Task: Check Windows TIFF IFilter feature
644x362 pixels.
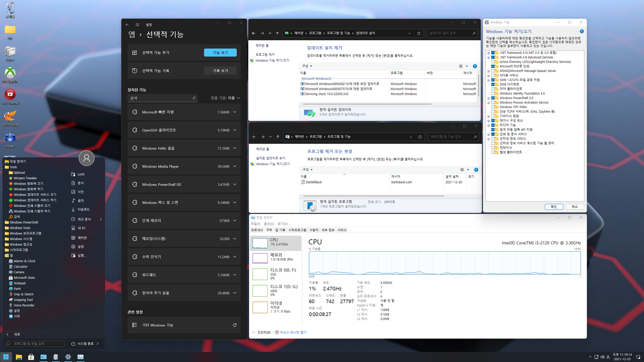Action: tap(493, 107)
